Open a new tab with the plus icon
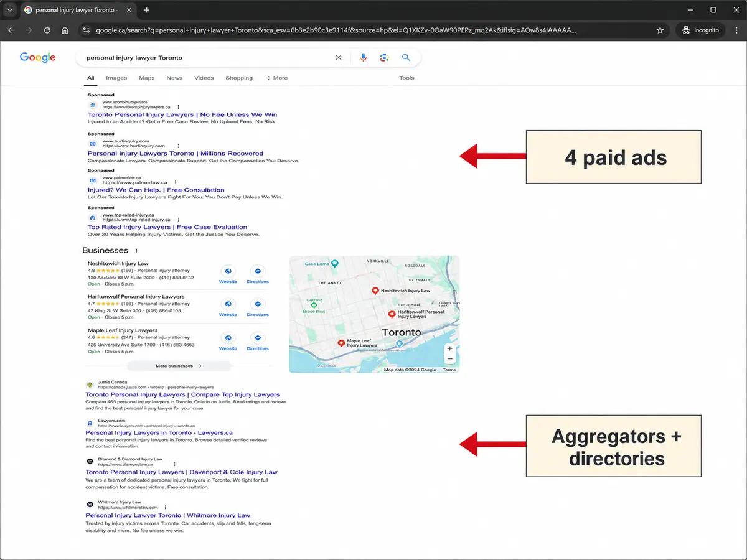Screen dimensions: 747x560 point(147,10)
